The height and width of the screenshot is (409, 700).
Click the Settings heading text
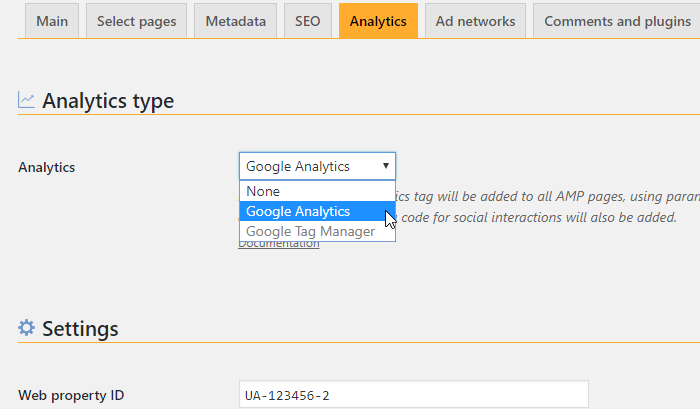point(80,329)
